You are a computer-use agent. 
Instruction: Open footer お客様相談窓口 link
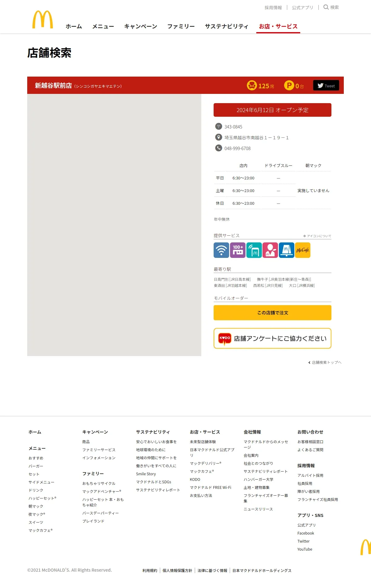pos(310,442)
